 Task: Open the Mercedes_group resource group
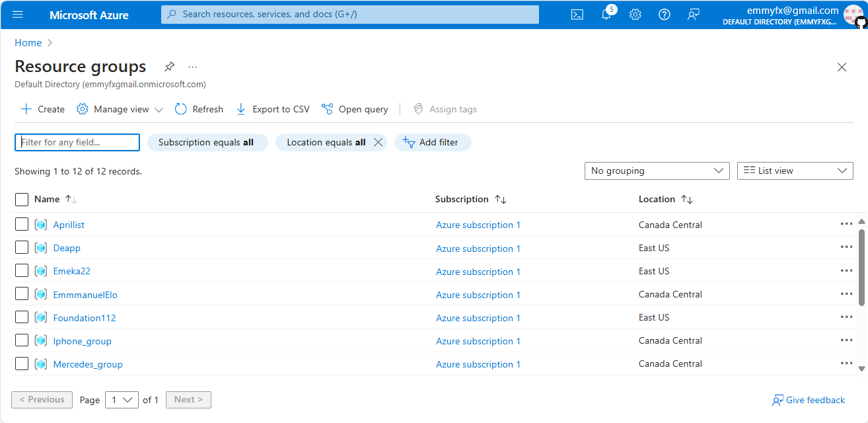click(88, 364)
